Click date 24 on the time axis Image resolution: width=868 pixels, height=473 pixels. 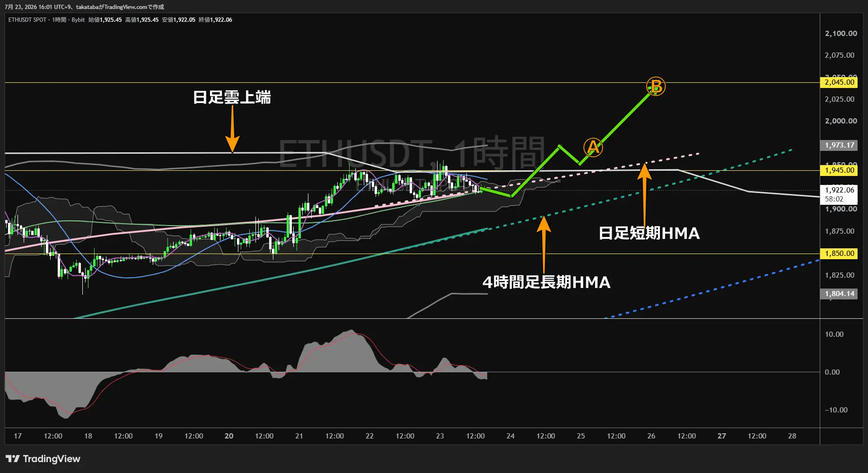510,436
